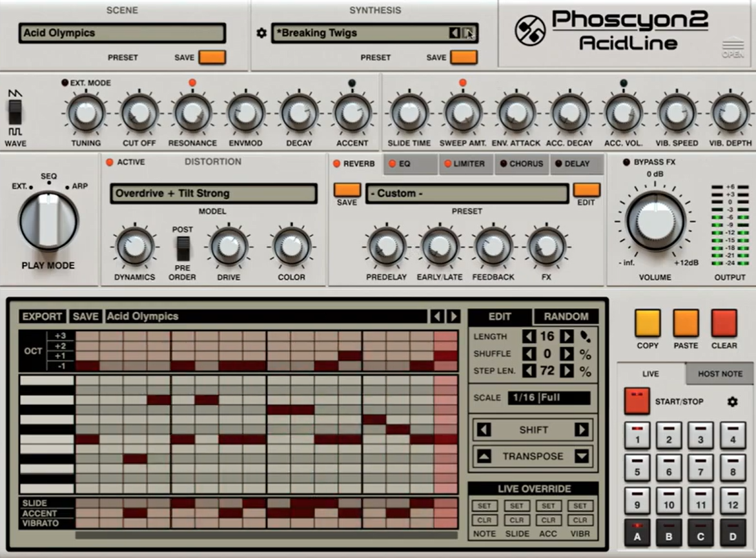Open the distortion MODEL dropdown
756x558 pixels.
coord(214,193)
